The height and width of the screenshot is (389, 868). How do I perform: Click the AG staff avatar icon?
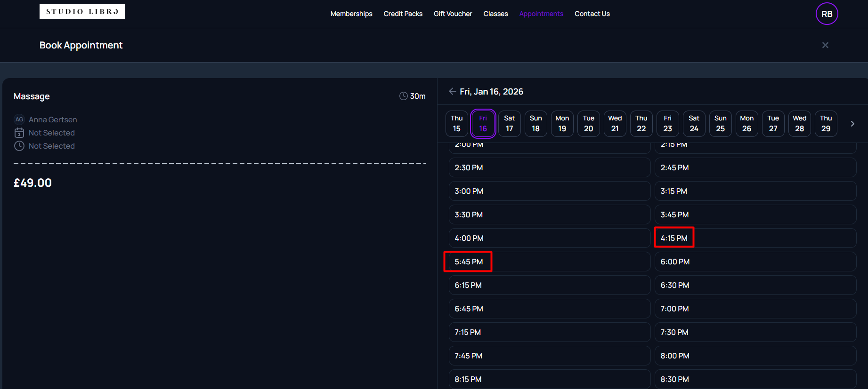(x=19, y=119)
